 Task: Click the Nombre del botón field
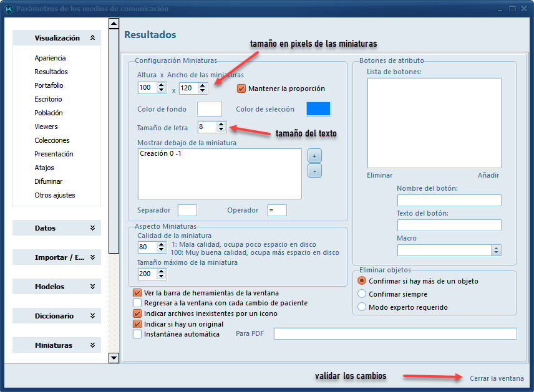(449, 200)
